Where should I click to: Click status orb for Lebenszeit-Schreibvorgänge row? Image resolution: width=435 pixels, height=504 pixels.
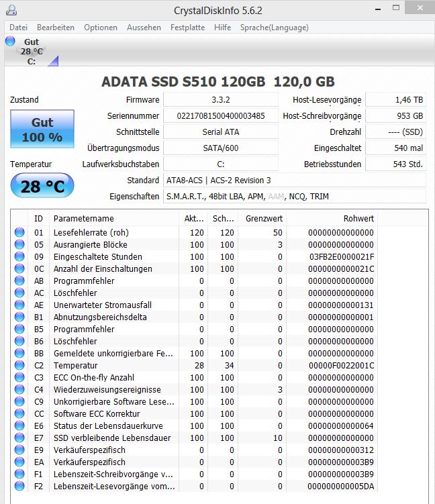point(19,474)
